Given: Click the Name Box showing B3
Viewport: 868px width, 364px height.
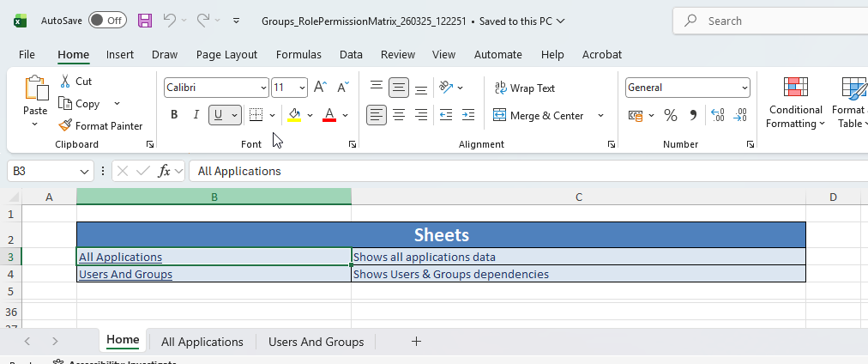Looking at the screenshot, I should click(x=43, y=171).
